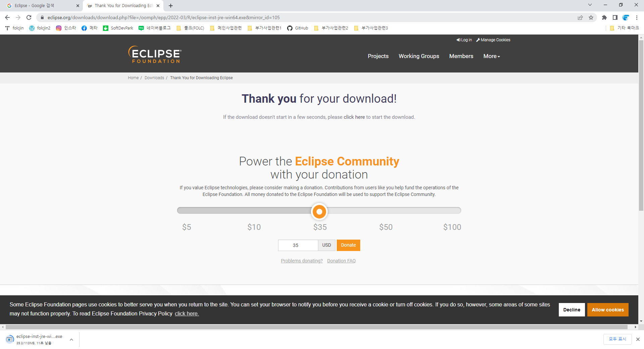Open the 메인사업관련 bookmark folder
The image size is (644, 349).
click(x=226, y=28)
